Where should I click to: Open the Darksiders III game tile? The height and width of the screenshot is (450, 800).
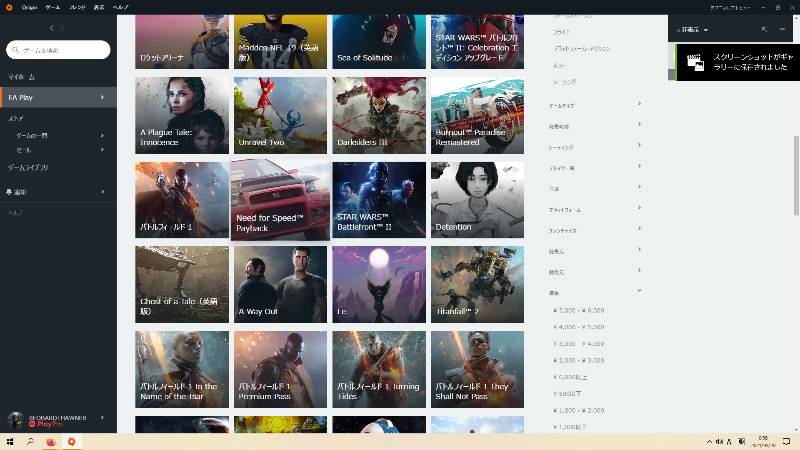point(379,115)
